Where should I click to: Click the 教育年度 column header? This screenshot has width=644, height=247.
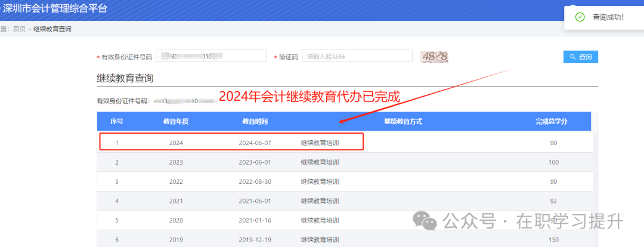pyautogui.click(x=176, y=121)
